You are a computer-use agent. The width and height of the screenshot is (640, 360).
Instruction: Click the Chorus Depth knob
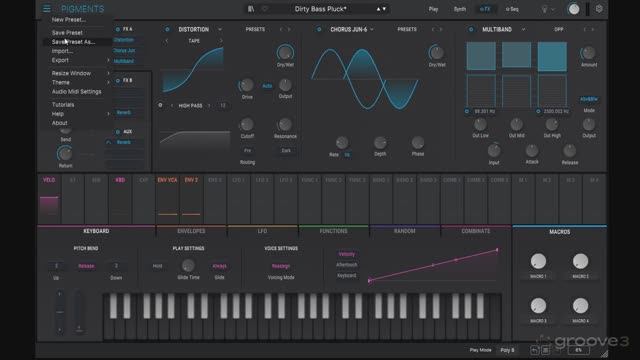pyautogui.click(x=380, y=142)
